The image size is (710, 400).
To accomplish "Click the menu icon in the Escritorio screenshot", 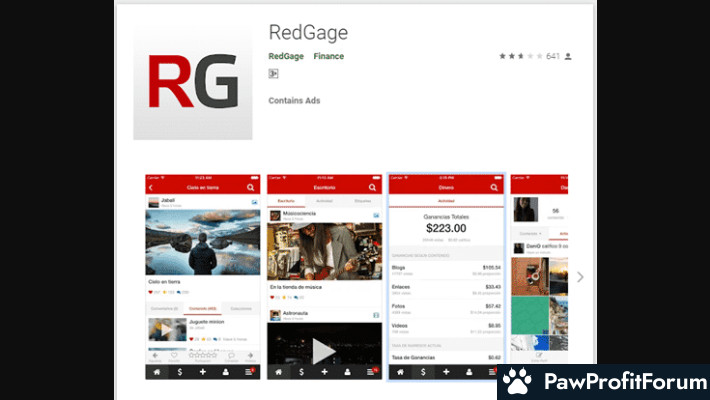I will tap(371, 372).
